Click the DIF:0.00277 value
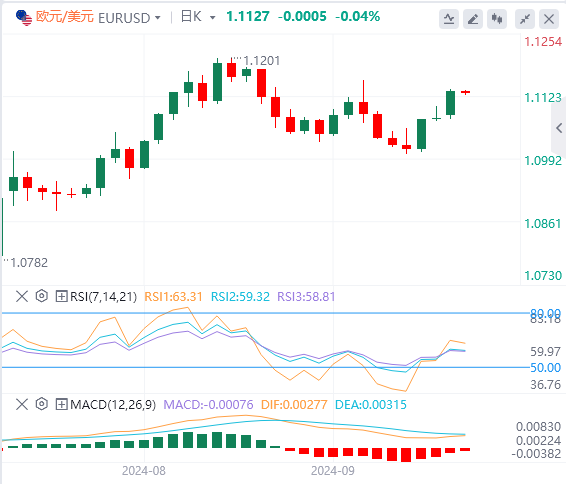 point(294,405)
